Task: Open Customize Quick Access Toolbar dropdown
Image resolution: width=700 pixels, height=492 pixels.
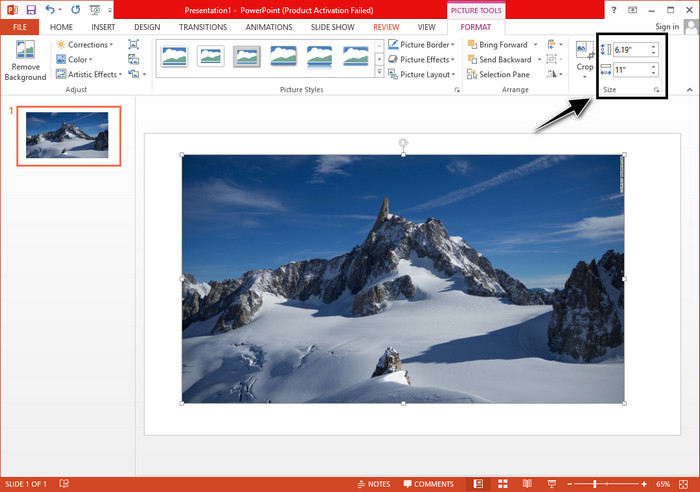Action: 110,9
